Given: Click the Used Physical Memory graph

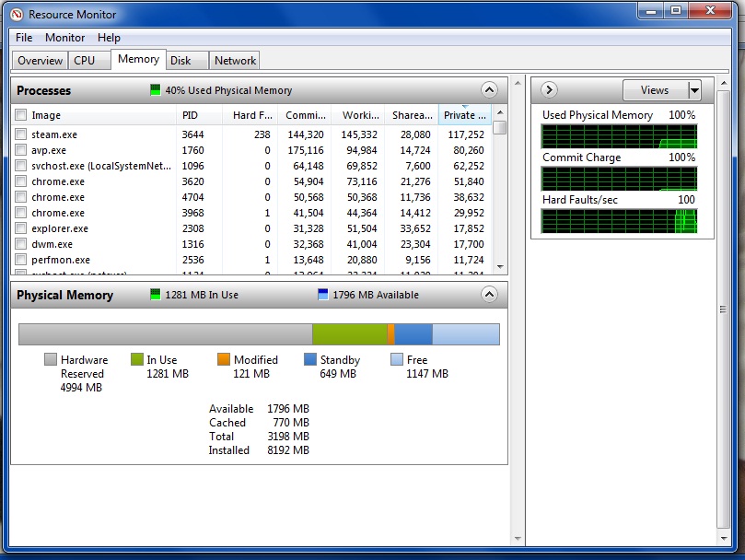Looking at the screenshot, I should [618, 136].
